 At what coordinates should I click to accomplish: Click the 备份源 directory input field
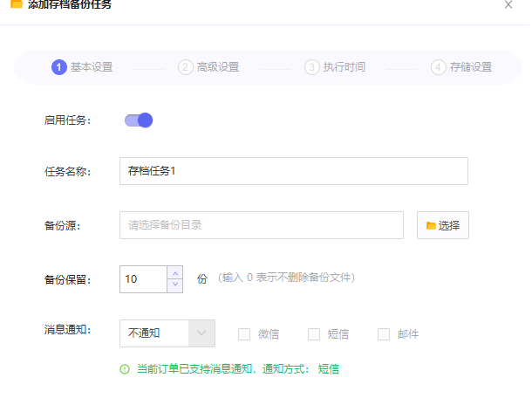(x=262, y=225)
